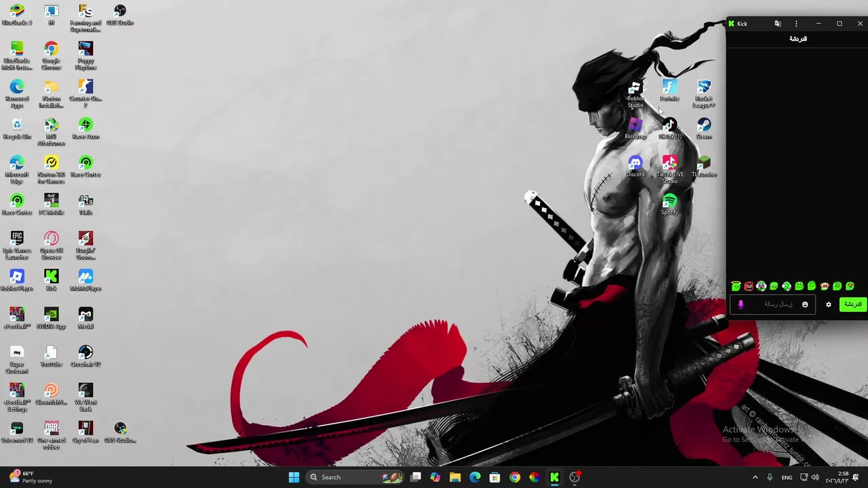Open the Super Croissant font file
The width and height of the screenshot is (868, 488).
click(17, 359)
